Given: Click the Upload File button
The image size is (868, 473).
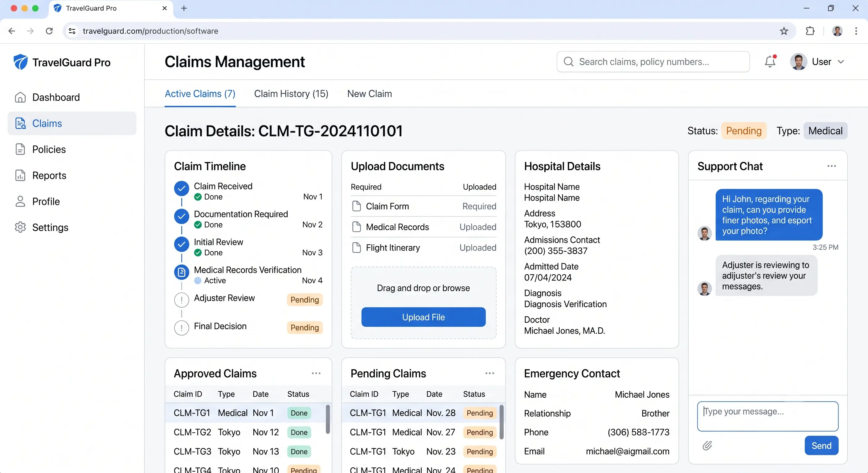Looking at the screenshot, I should click(x=423, y=317).
